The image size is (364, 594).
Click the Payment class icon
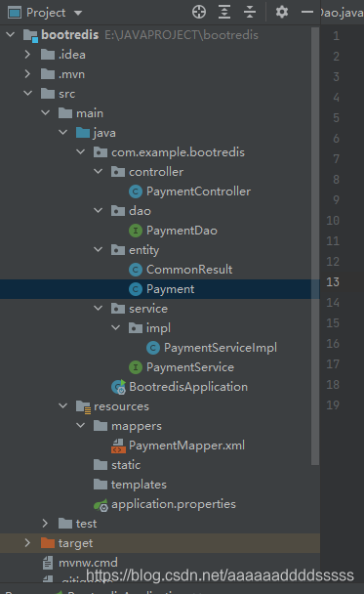tap(136, 289)
